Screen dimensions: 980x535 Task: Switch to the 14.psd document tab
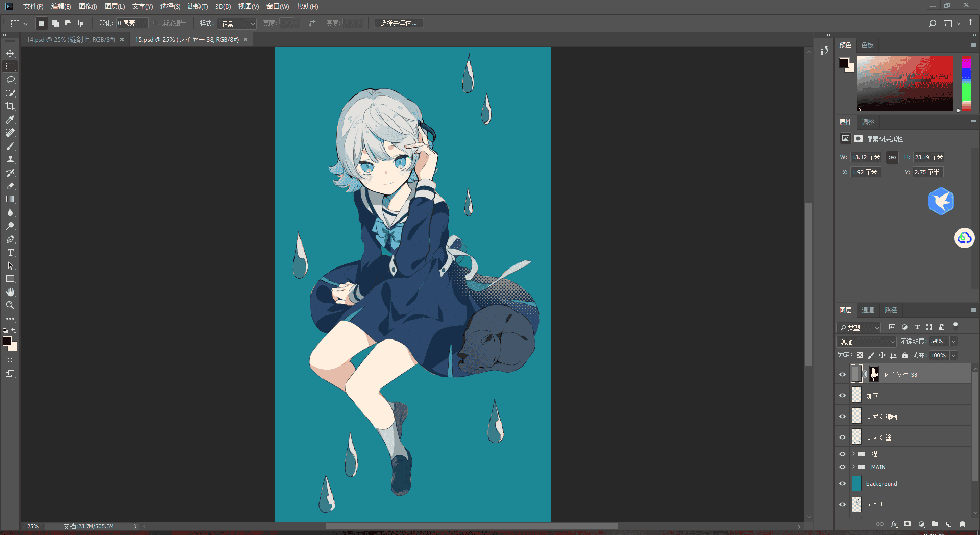pyautogui.click(x=71, y=39)
